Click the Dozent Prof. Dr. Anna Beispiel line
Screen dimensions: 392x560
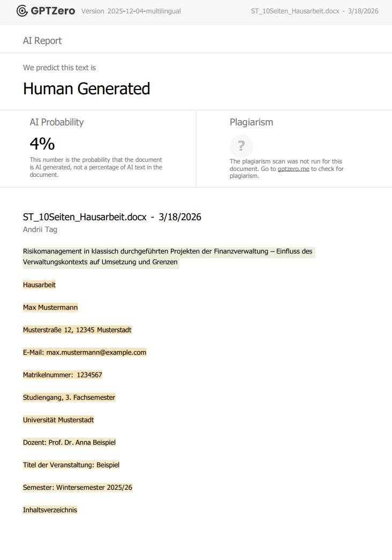[x=69, y=442]
